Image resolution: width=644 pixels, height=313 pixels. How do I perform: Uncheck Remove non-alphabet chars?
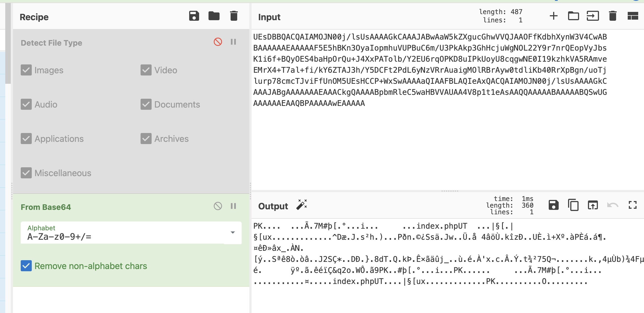click(x=26, y=266)
